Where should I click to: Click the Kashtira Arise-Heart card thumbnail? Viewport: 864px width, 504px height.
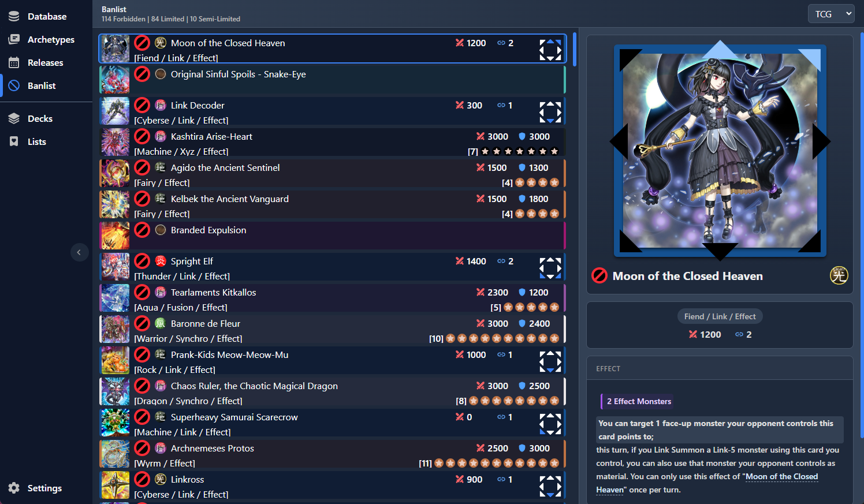(x=115, y=142)
